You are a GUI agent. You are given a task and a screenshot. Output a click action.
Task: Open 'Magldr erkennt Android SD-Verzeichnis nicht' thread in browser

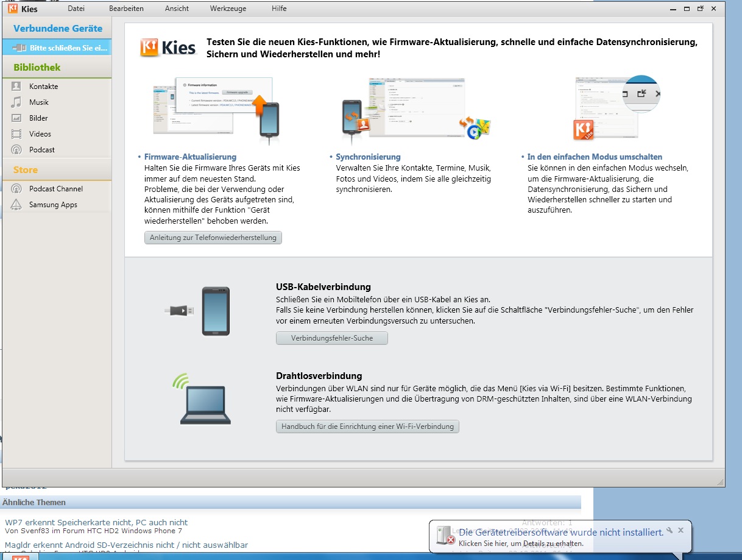pos(126,545)
